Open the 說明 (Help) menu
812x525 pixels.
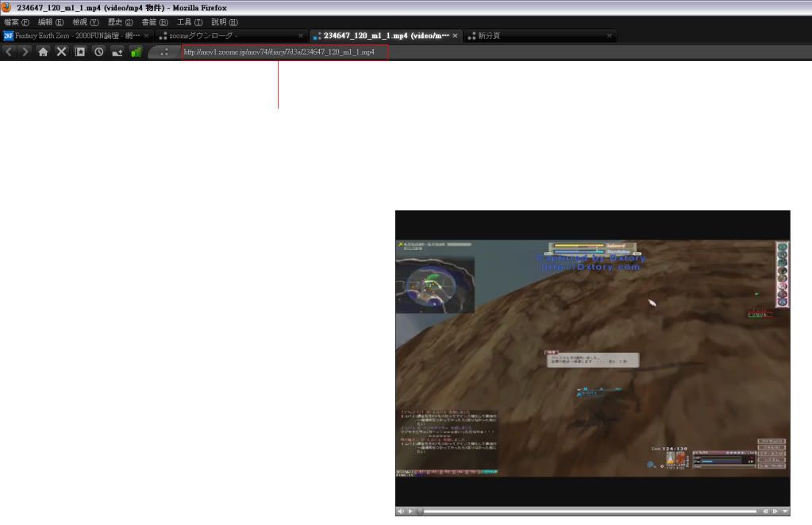click(224, 22)
